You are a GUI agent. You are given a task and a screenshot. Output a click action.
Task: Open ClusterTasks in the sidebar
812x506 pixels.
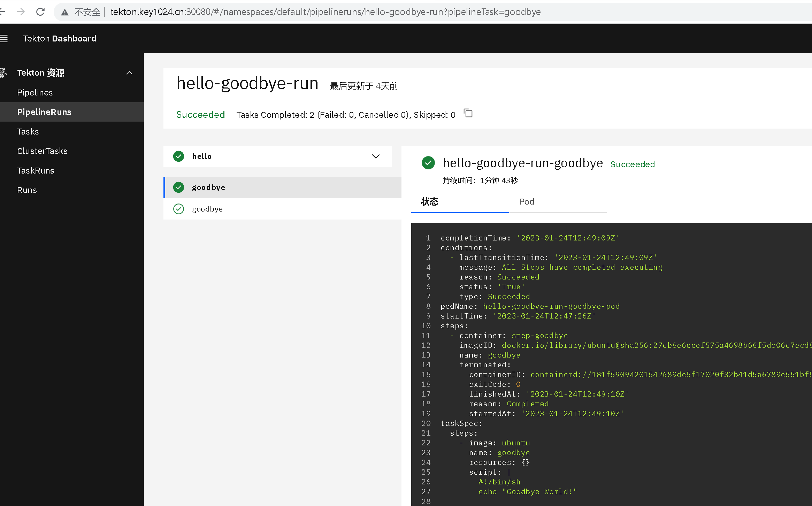[x=72, y=151]
